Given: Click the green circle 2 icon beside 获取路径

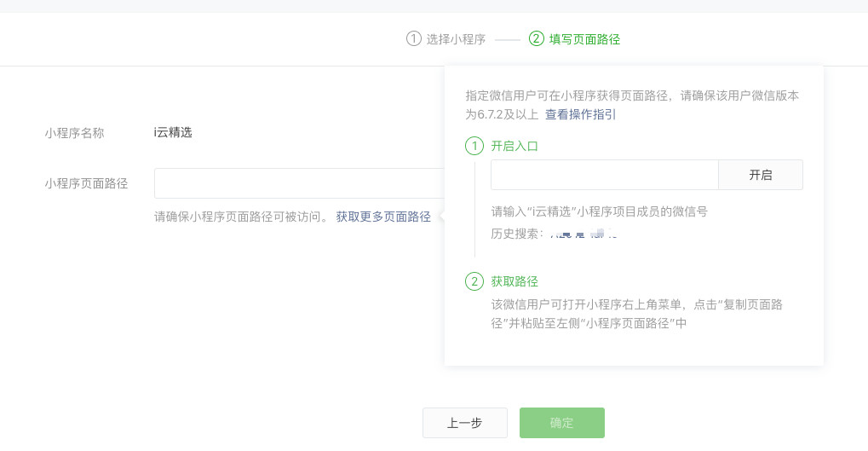Looking at the screenshot, I should click(x=474, y=281).
